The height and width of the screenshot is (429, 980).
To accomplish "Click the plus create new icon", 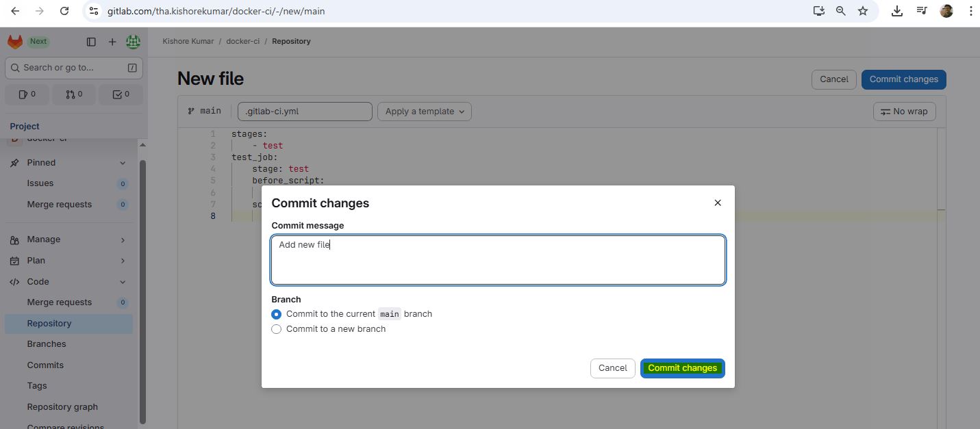I will coord(112,42).
